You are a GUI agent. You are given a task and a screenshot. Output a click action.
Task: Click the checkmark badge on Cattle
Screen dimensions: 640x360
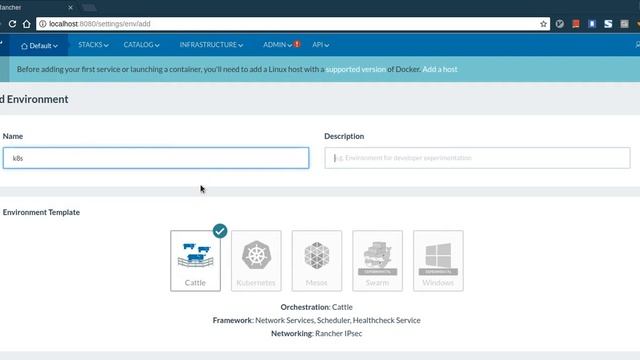point(220,231)
